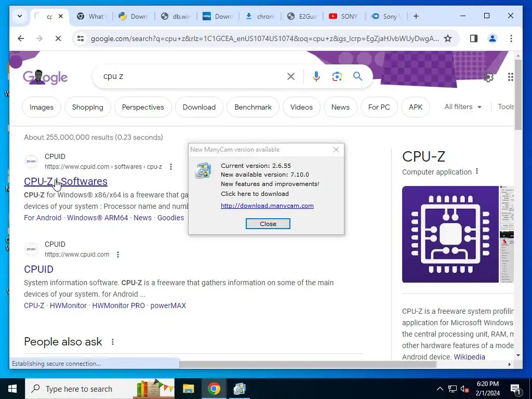The image size is (532, 399).
Task: Click the Close button in ManyCam dialog
Action: point(268,224)
